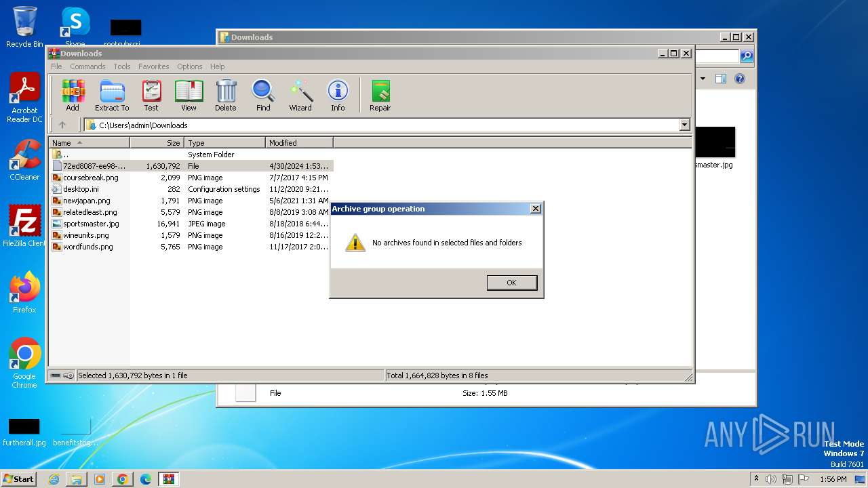Click the Start button
The image size is (868, 488).
(18, 479)
